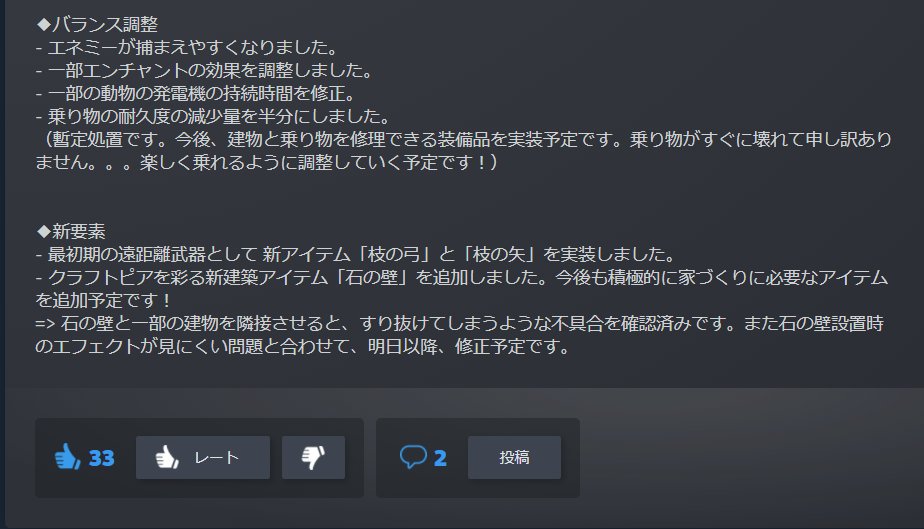Click the 投稿 post button

point(514,458)
